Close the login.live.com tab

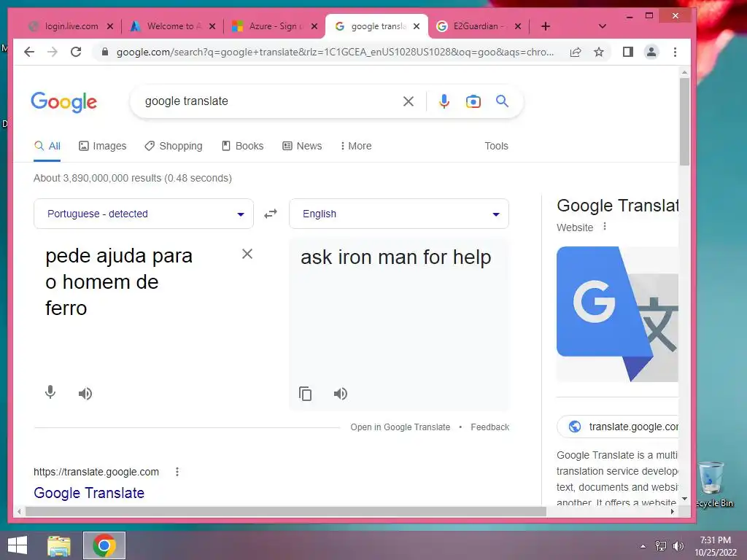[110, 26]
